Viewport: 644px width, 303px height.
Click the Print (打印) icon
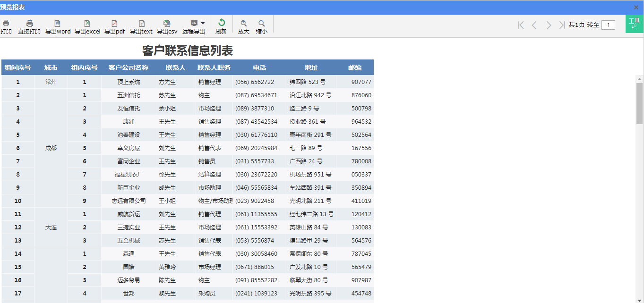tap(6, 24)
